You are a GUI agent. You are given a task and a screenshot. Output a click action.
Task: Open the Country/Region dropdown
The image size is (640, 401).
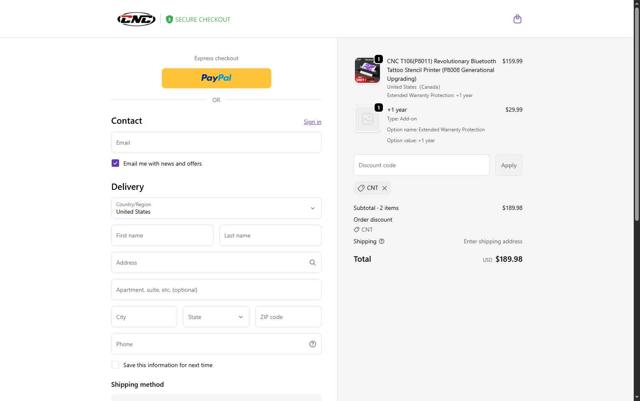pos(216,208)
